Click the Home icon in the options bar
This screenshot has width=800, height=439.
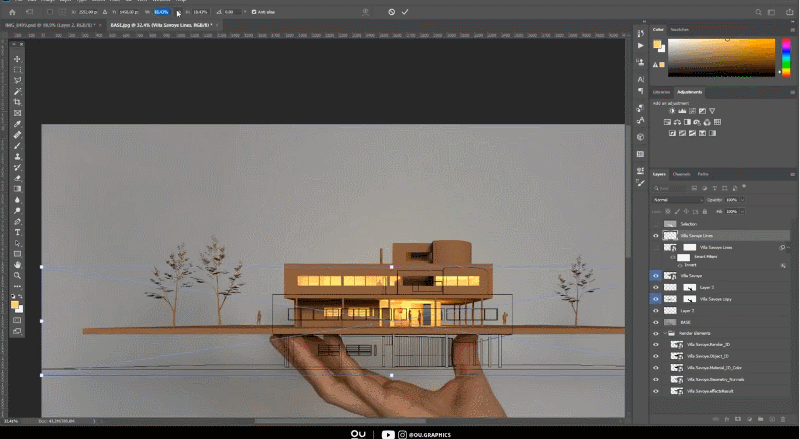click(x=12, y=12)
